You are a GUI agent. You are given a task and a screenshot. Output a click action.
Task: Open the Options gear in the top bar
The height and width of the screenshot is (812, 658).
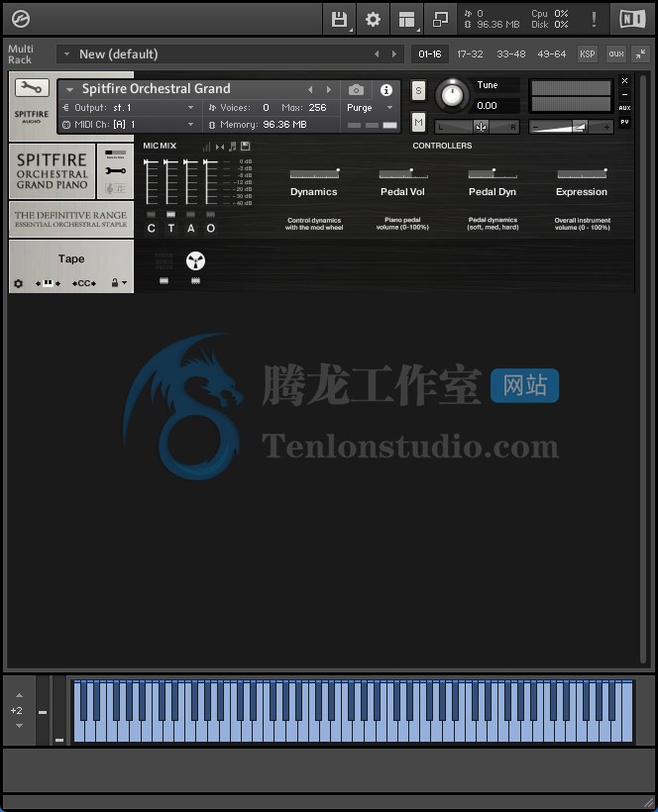tap(373, 19)
